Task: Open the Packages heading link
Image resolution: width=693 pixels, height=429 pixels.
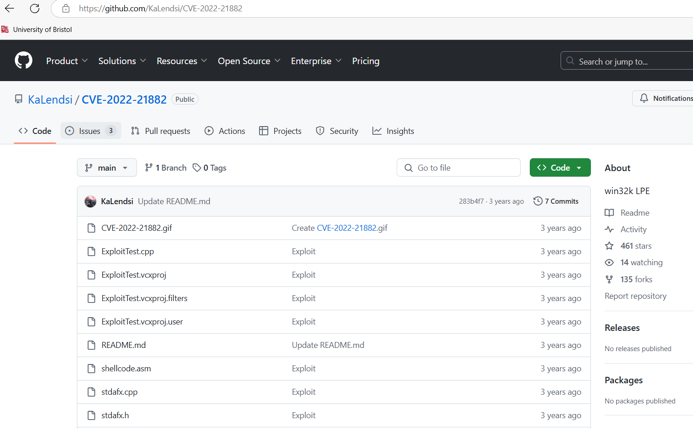Action: pos(624,380)
